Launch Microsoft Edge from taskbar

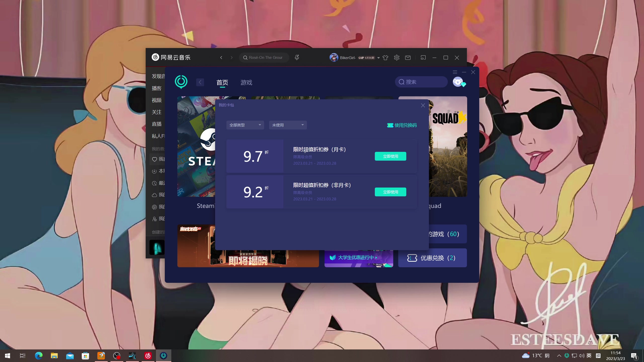39,356
